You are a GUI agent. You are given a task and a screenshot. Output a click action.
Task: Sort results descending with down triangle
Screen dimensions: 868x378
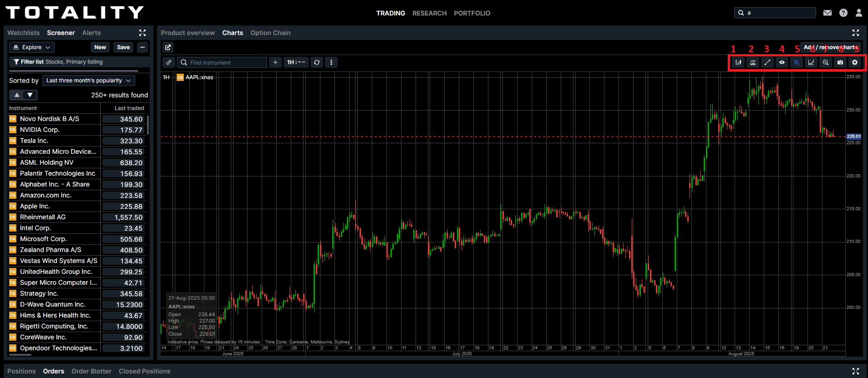tap(30, 95)
